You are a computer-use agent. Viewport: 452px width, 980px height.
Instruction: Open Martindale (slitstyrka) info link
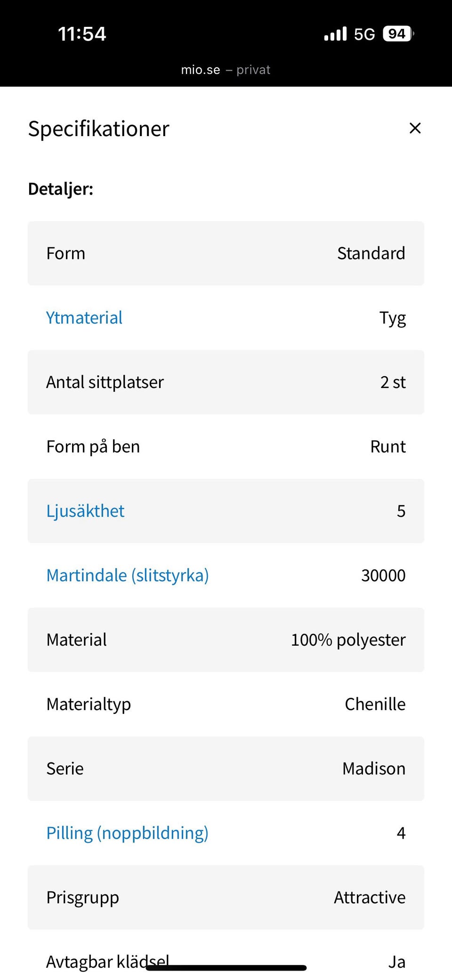coord(127,575)
